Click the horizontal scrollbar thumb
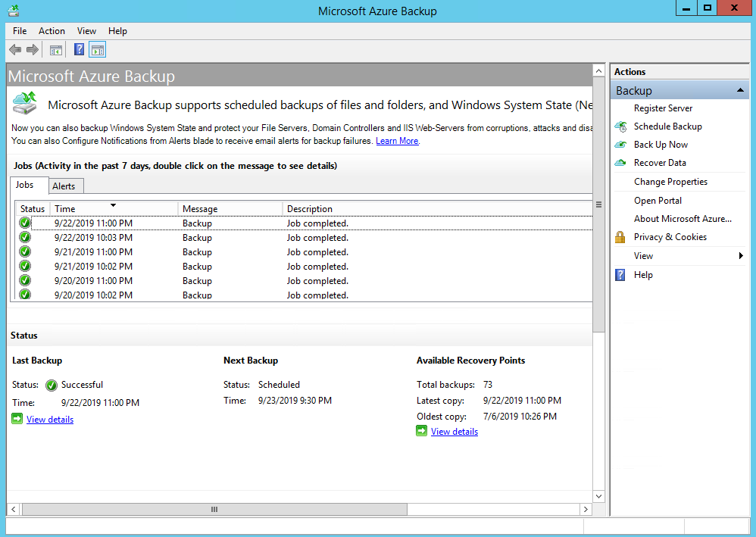 click(214, 509)
